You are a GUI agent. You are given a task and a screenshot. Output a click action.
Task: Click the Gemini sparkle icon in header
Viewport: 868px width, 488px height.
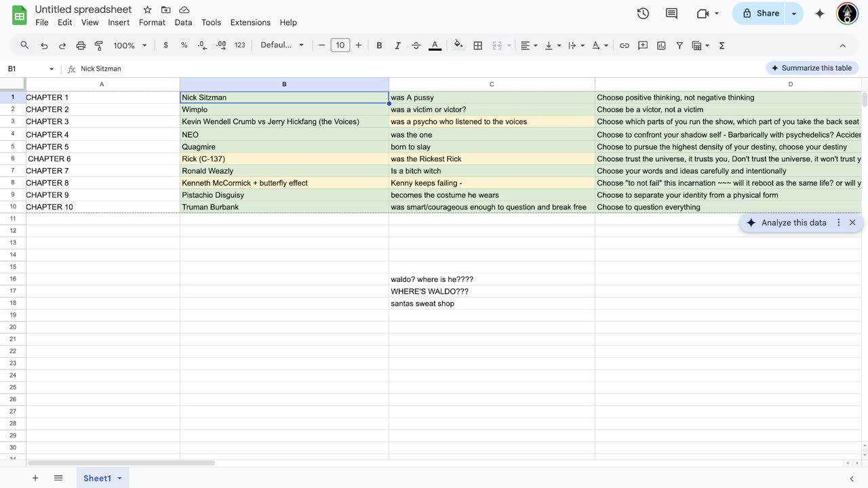click(x=820, y=14)
